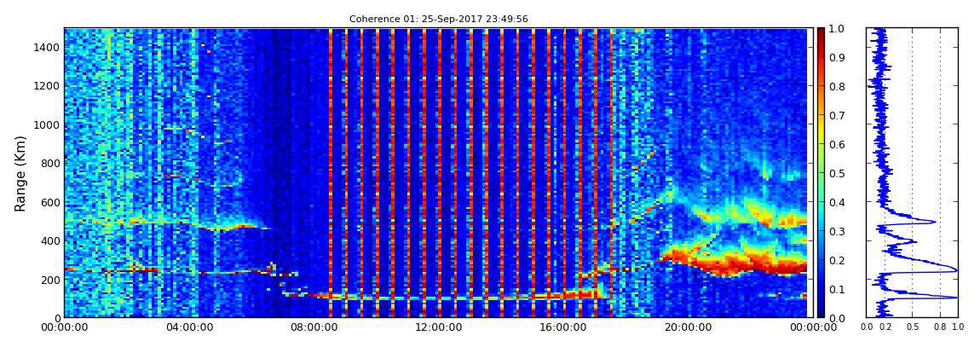The width and height of the screenshot is (980, 347).
Task: Click the colorbar 0.1 label
Action: (x=837, y=289)
